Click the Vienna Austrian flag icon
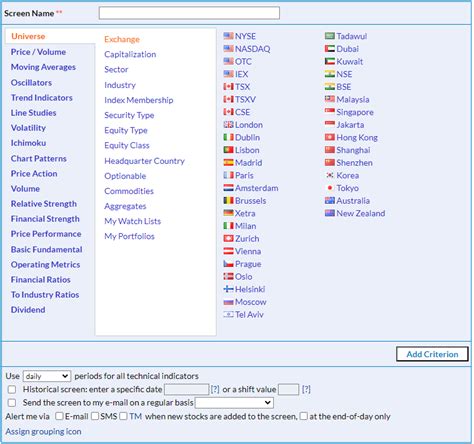 point(228,251)
